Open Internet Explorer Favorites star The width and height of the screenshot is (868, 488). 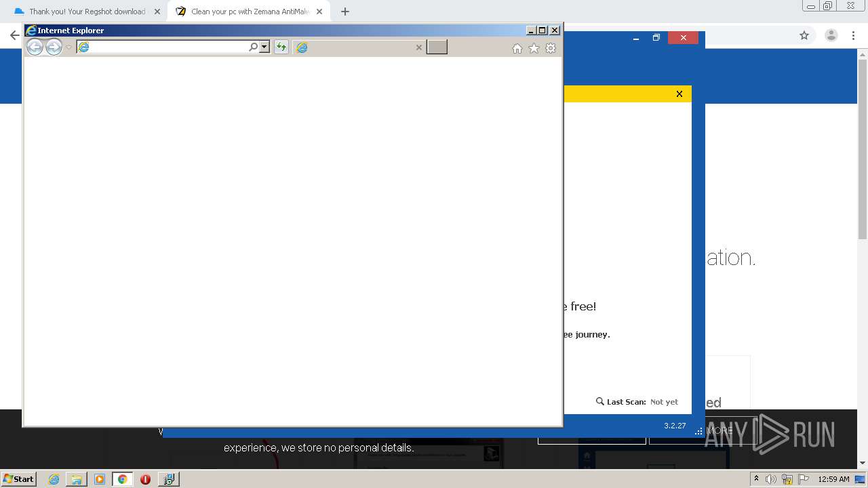click(534, 48)
